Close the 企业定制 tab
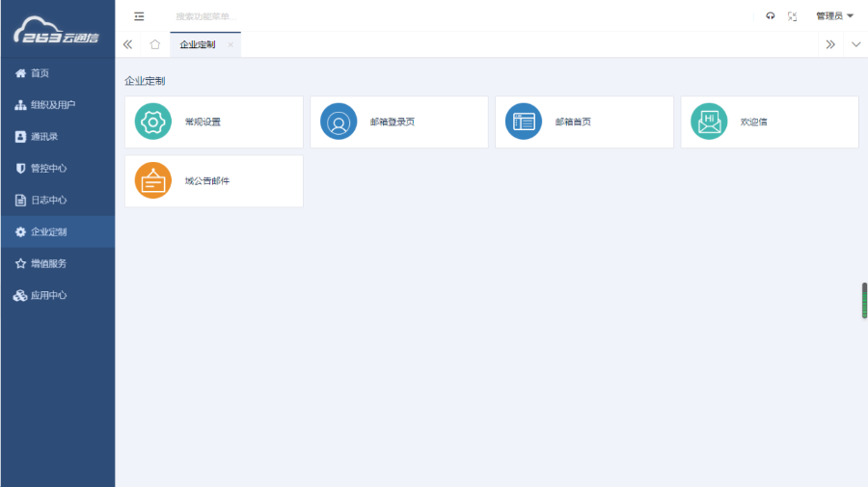Viewport: 868px width, 487px height. coord(231,44)
